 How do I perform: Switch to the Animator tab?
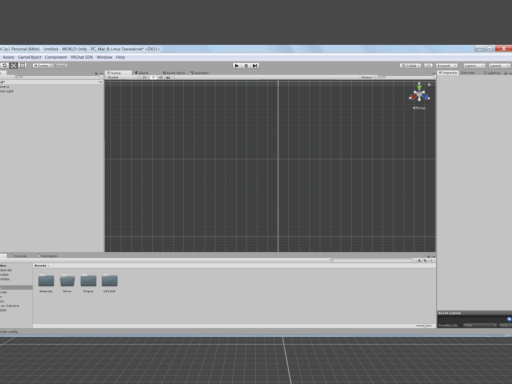(199, 73)
